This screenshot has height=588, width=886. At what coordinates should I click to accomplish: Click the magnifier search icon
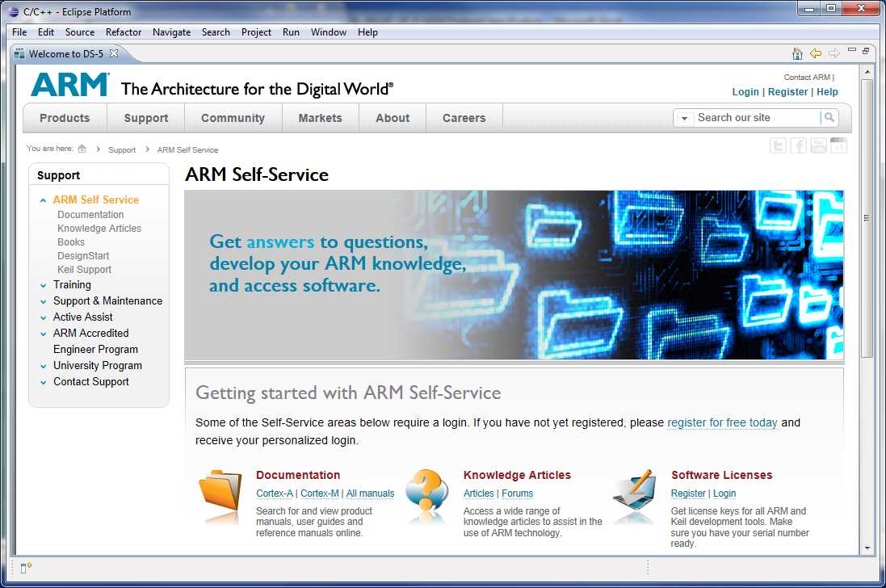[x=829, y=118]
